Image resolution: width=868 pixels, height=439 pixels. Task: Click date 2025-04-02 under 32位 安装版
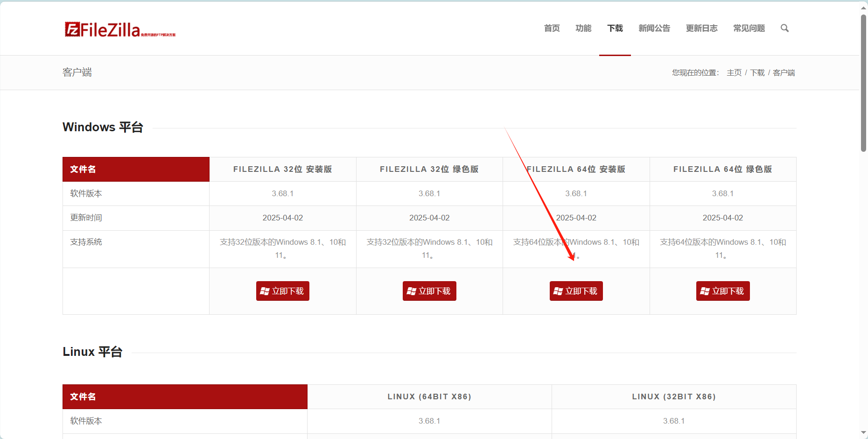pyautogui.click(x=283, y=218)
